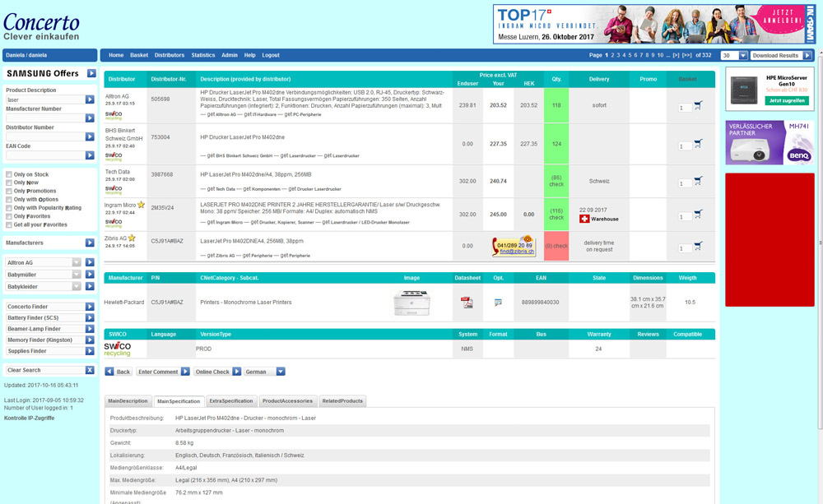Launch the Memory Finder (Kingston) arrow

(x=90, y=340)
